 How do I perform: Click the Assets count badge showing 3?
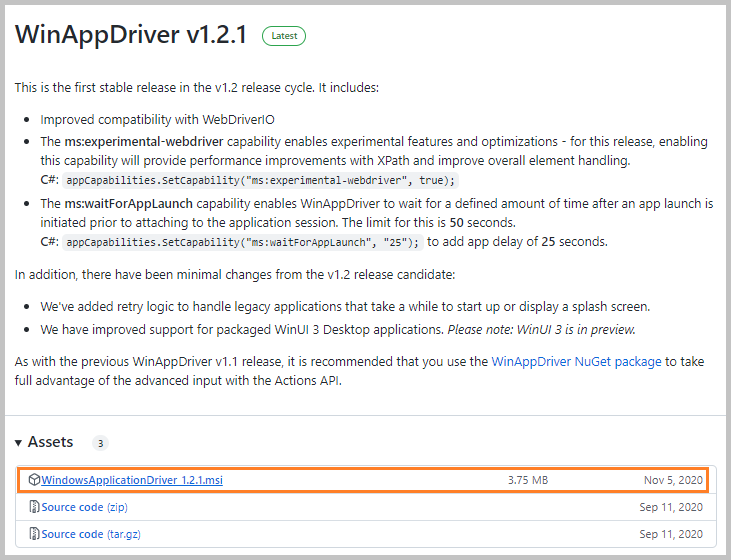click(100, 443)
